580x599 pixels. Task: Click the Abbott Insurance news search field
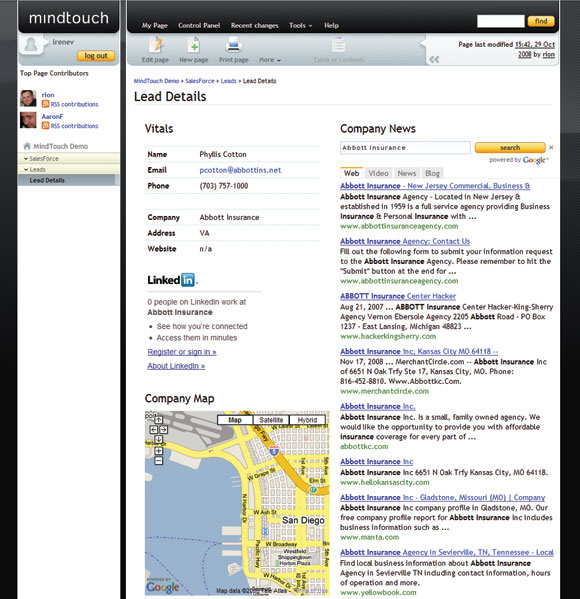(405, 147)
